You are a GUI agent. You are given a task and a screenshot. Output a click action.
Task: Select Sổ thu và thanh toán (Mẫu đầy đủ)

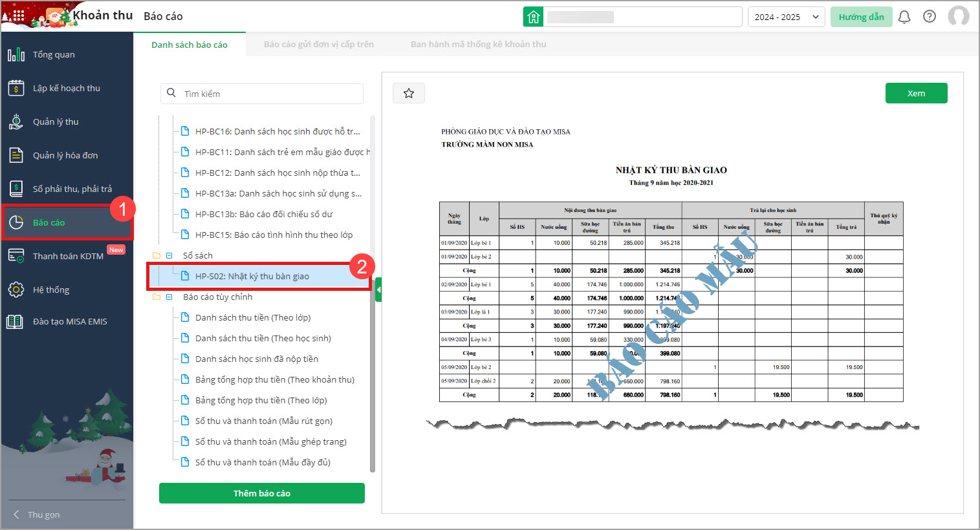(263, 462)
